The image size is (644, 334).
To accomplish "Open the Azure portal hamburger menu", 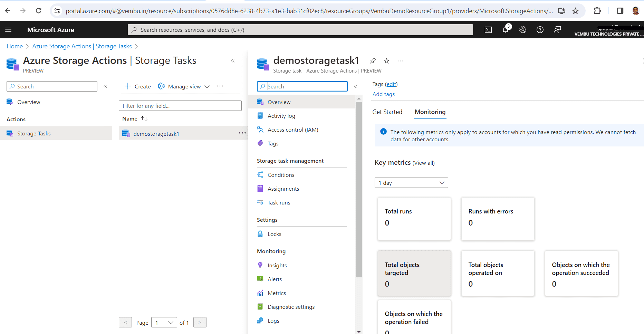I will pos(8,30).
